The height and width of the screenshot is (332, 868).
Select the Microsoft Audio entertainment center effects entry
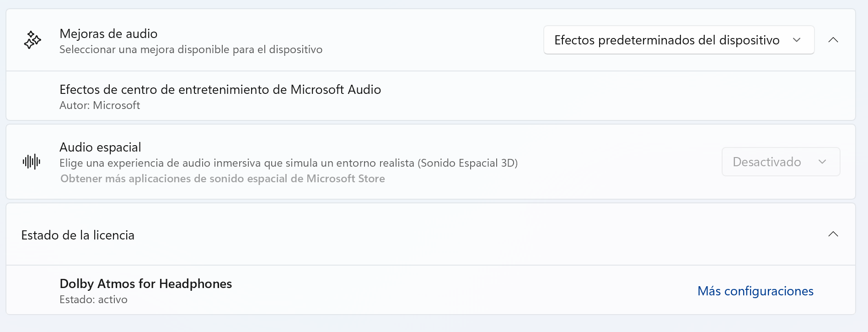[220, 90]
